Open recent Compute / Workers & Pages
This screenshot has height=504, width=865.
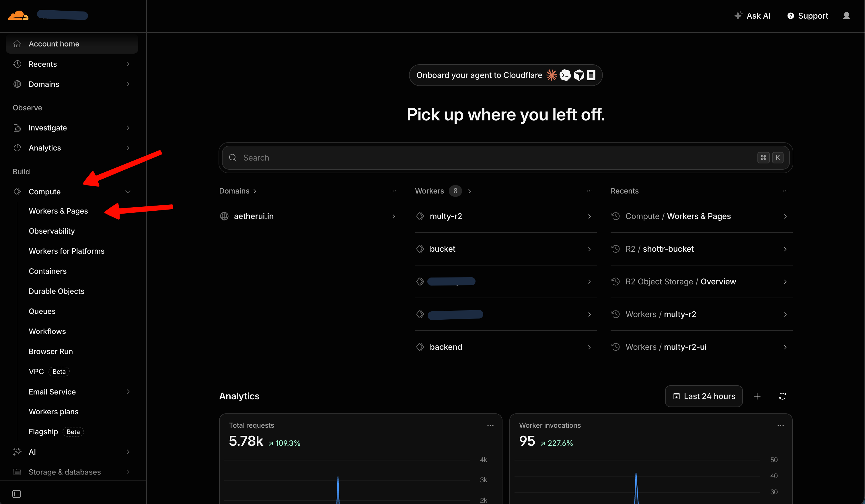701,216
